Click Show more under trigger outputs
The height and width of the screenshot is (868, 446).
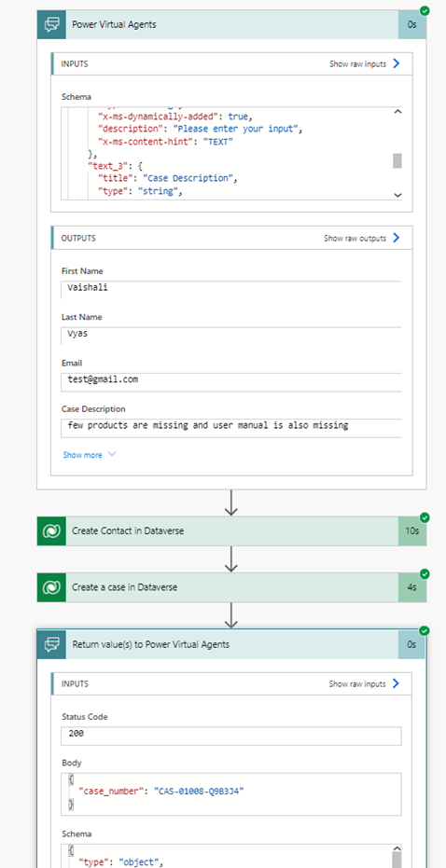click(x=90, y=454)
